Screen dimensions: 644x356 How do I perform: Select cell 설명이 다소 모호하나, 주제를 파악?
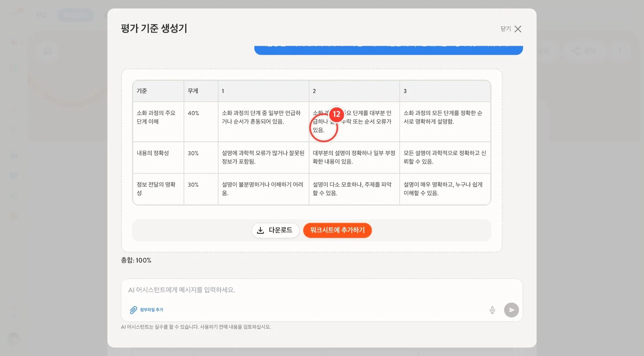(354, 189)
